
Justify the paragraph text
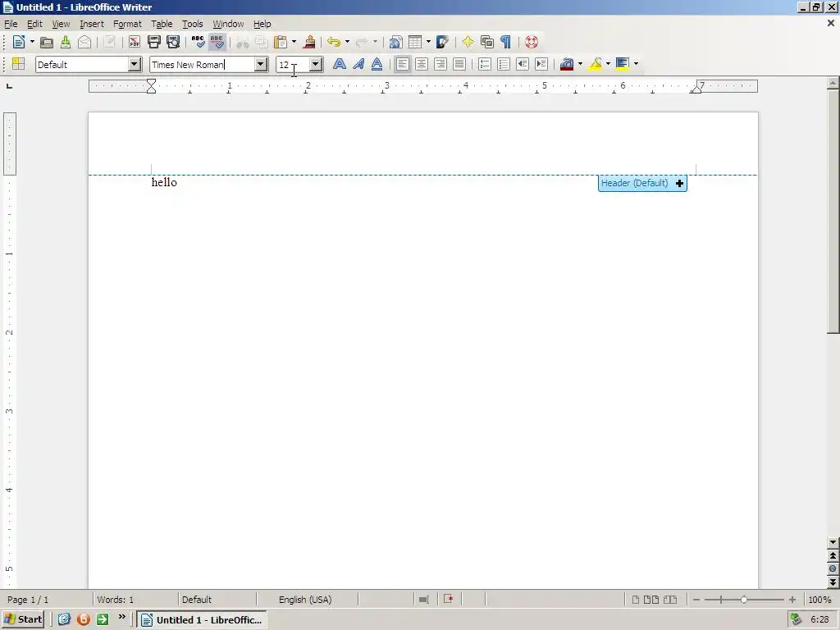pyautogui.click(x=459, y=64)
